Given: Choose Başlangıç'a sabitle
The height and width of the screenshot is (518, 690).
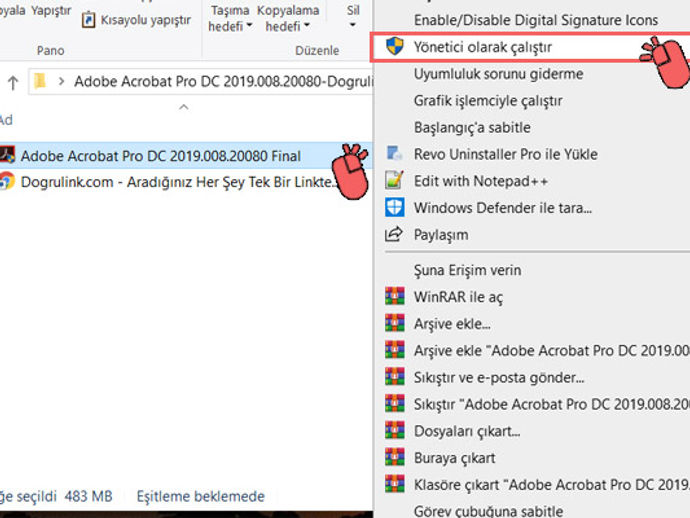Looking at the screenshot, I should coord(472,128).
